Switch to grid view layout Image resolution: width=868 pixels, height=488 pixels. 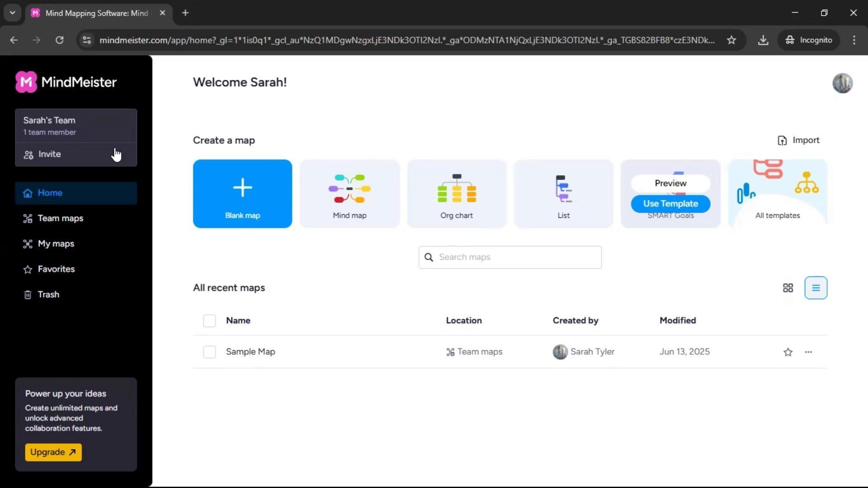pos(788,288)
